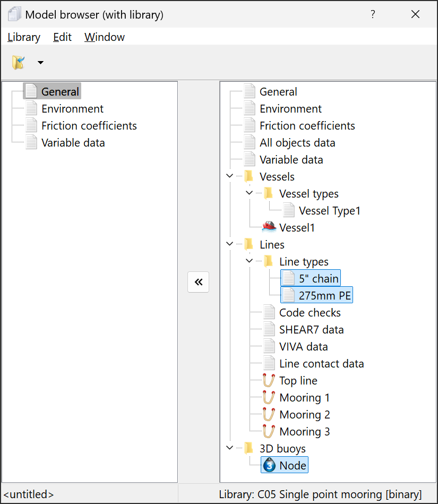Click the Vessel1 ship icon

click(269, 227)
